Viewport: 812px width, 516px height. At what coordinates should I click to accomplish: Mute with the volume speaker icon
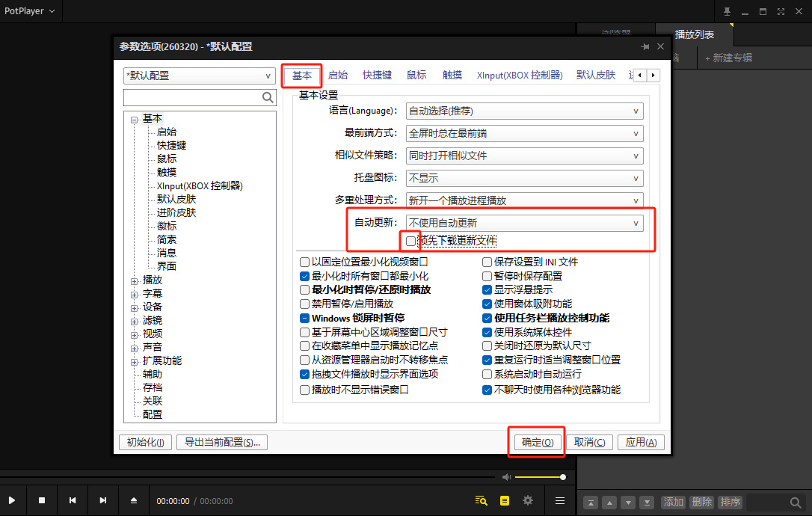506,477
